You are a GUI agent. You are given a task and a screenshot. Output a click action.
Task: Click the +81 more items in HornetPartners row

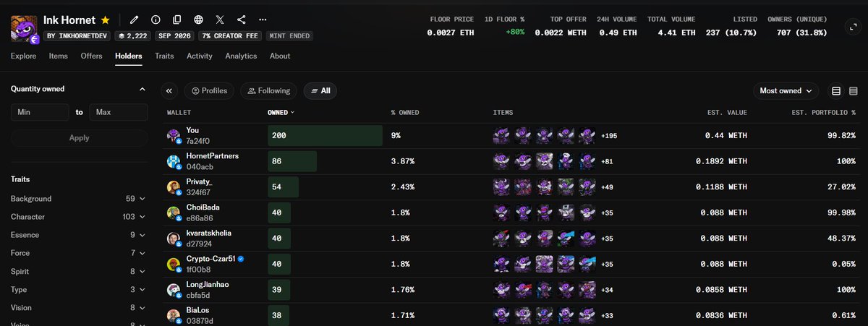pyautogui.click(x=608, y=161)
